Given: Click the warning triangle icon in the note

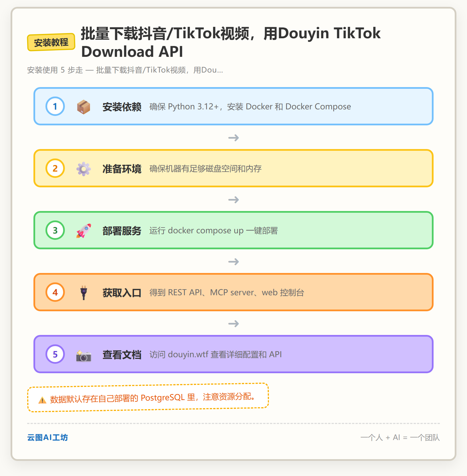Looking at the screenshot, I should click(x=42, y=400).
